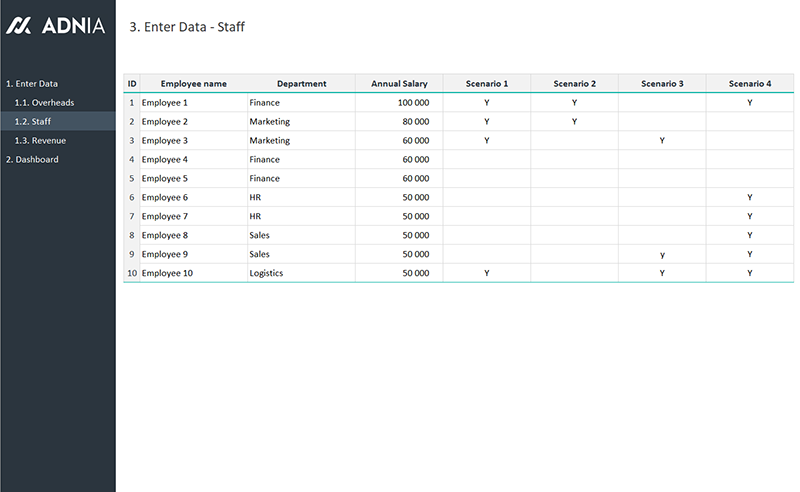Viewport: 800px width, 492px height.
Task: Click the Scenario 4 column header
Action: 749,84
